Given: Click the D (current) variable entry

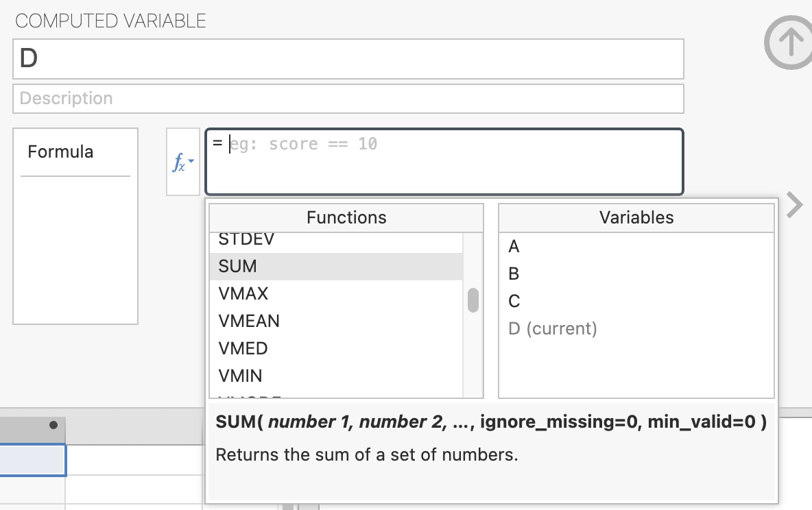Looking at the screenshot, I should click(552, 329).
